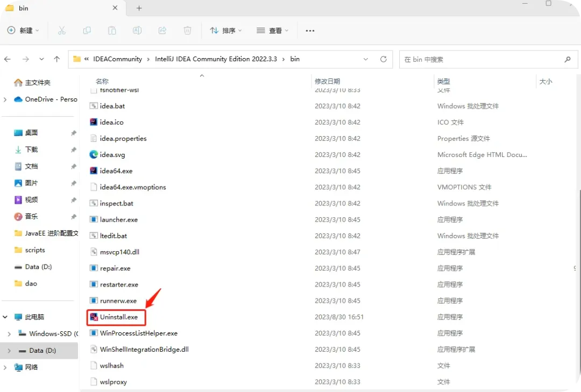Collapse the 此电脑 (This PC) node
581x392 pixels.
5,317
